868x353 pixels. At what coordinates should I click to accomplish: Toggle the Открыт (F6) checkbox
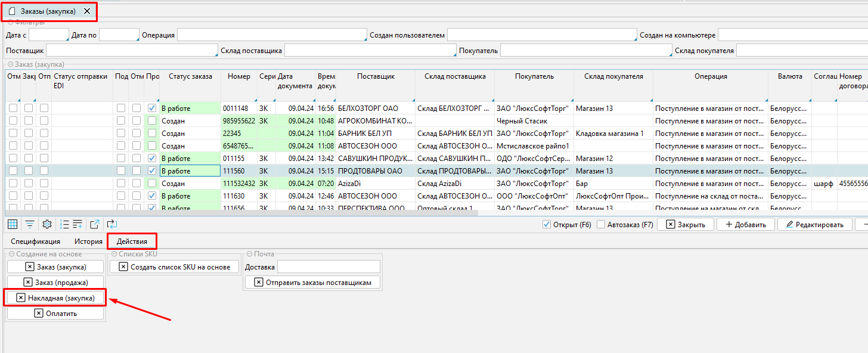(547, 225)
